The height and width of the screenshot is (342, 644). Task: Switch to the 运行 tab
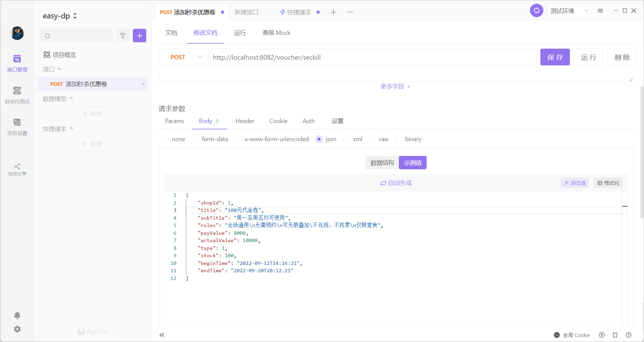click(240, 33)
